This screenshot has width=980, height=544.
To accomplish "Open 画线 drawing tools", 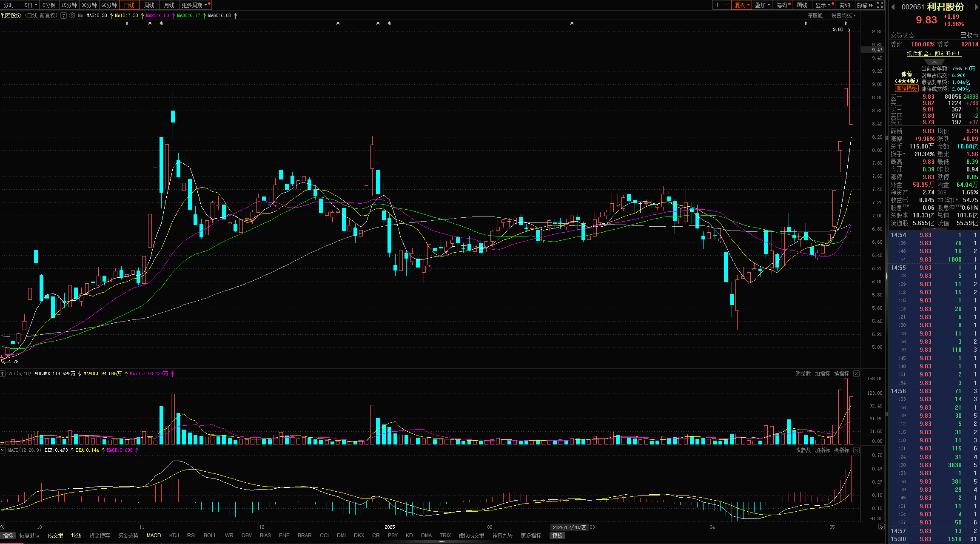I will pyautogui.click(x=802, y=5).
